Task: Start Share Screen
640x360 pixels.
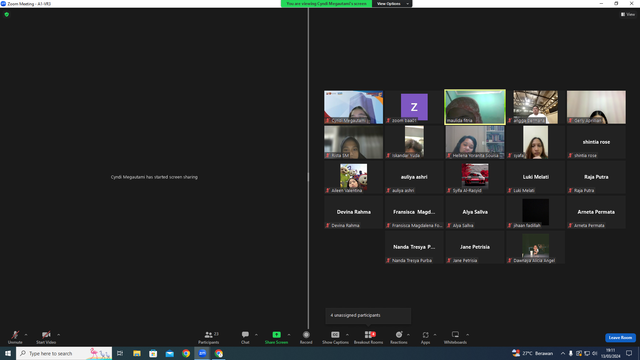Action: 276,337
